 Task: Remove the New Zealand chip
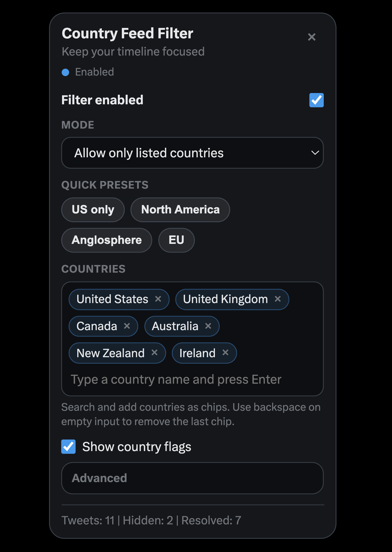pyautogui.click(x=155, y=353)
